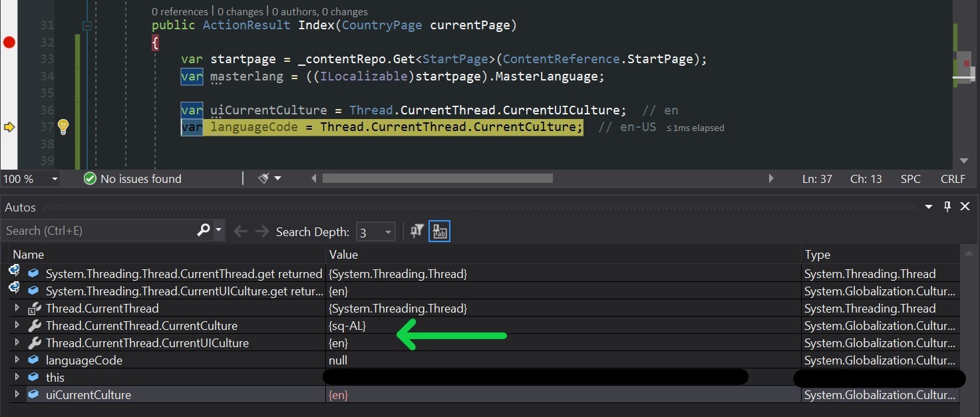Click the pin filter icon in Autos toolbar
Viewport: 980px width, 417px height.
coord(417,231)
